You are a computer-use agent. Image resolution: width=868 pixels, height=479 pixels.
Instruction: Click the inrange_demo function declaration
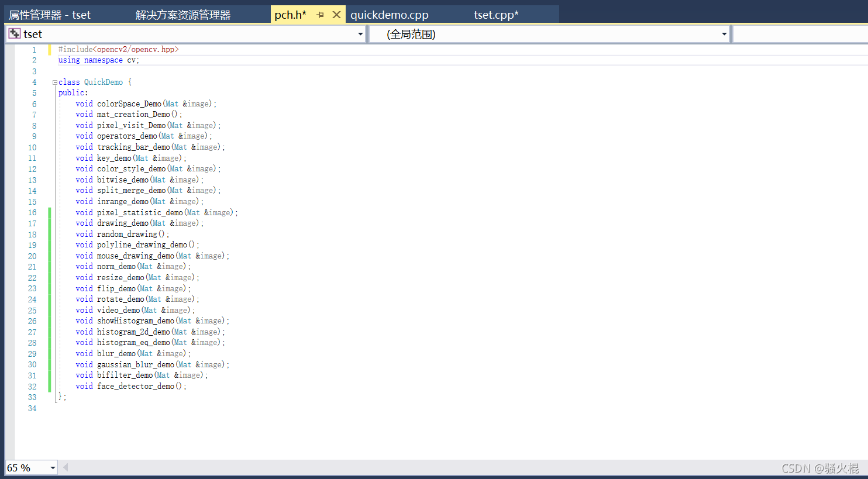click(140, 201)
